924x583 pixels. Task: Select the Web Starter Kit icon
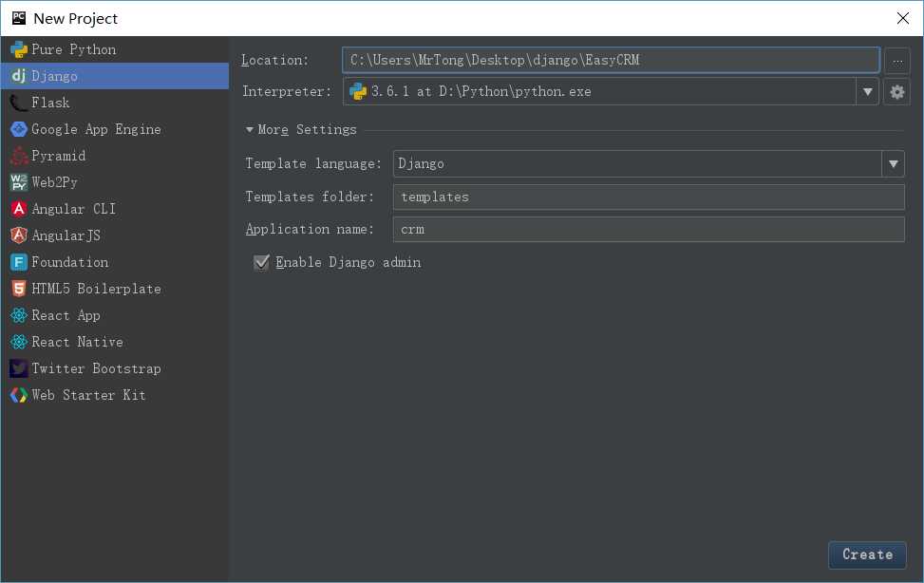19,395
